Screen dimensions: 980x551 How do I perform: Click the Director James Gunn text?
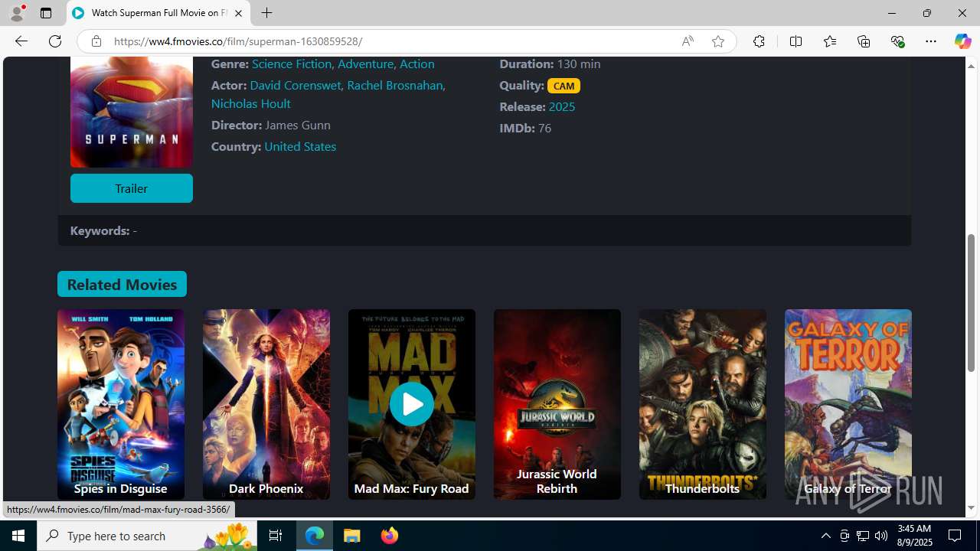click(x=271, y=125)
